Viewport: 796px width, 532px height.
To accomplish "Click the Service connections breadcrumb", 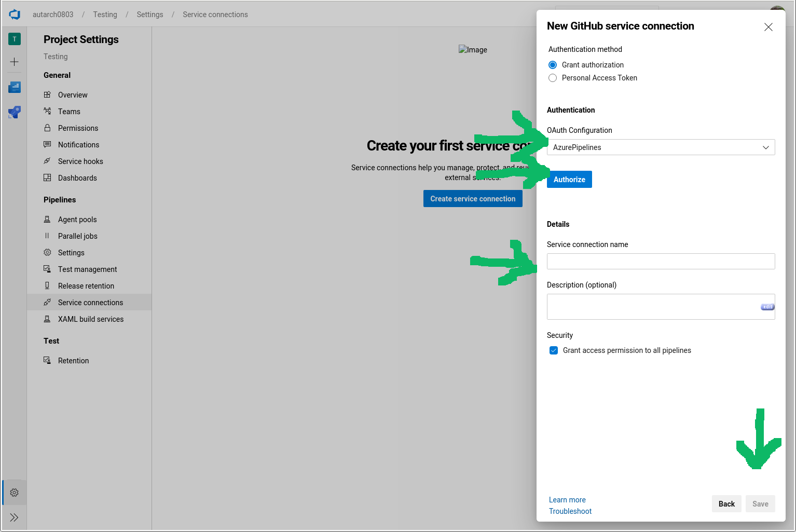I will (215, 15).
